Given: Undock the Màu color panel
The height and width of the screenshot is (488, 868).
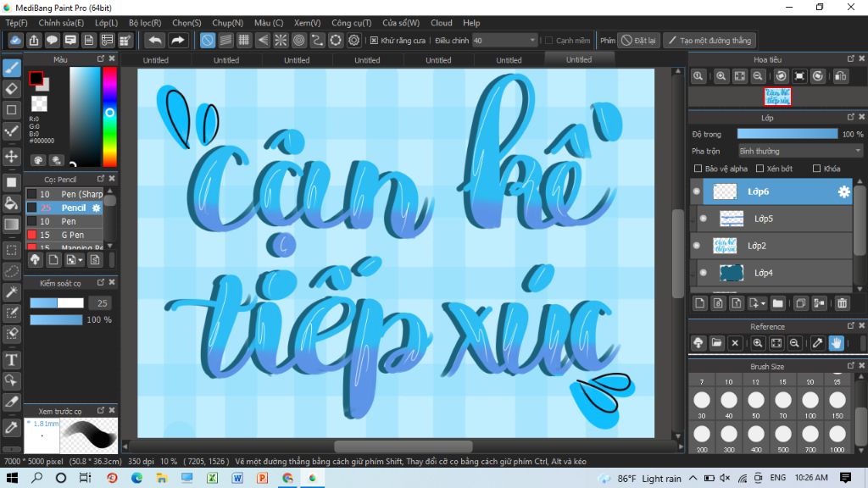Looking at the screenshot, I should 101,58.
